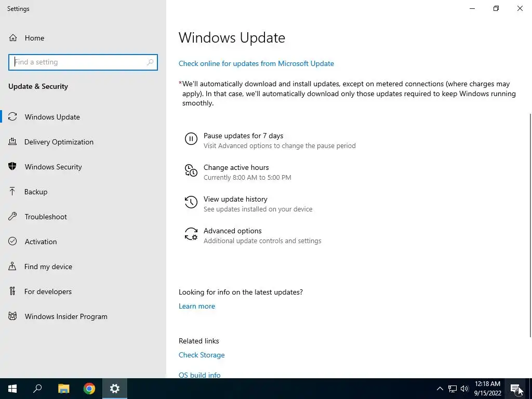Open the taskbar clock and date

pos(487,389)
